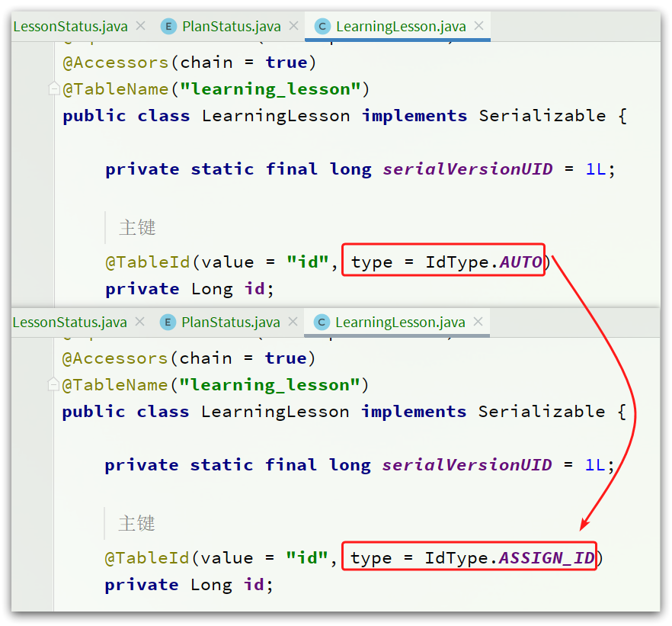The width and height of the screenshot is (672, 626).
Task: Click LearningLesson class name in lower editor
Action: pyautogui.click(x=275, y=412)
